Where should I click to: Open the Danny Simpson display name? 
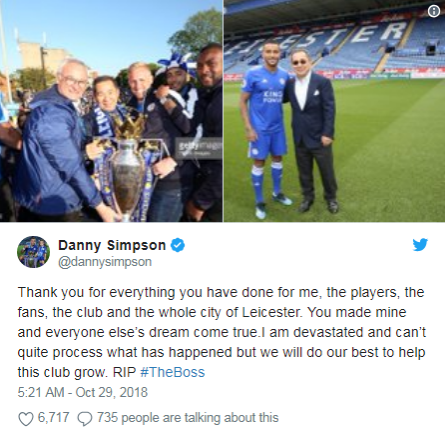[x=112, y=245]
